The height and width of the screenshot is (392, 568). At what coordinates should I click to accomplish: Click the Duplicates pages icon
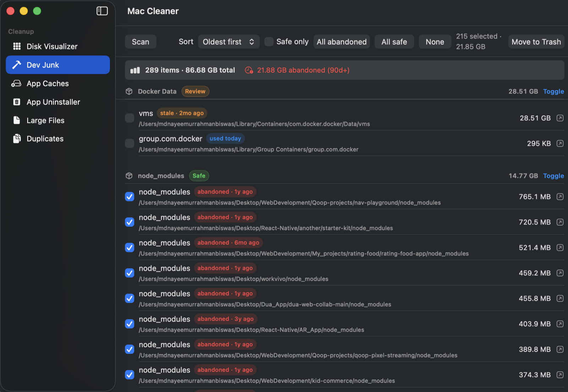[17, 138]
